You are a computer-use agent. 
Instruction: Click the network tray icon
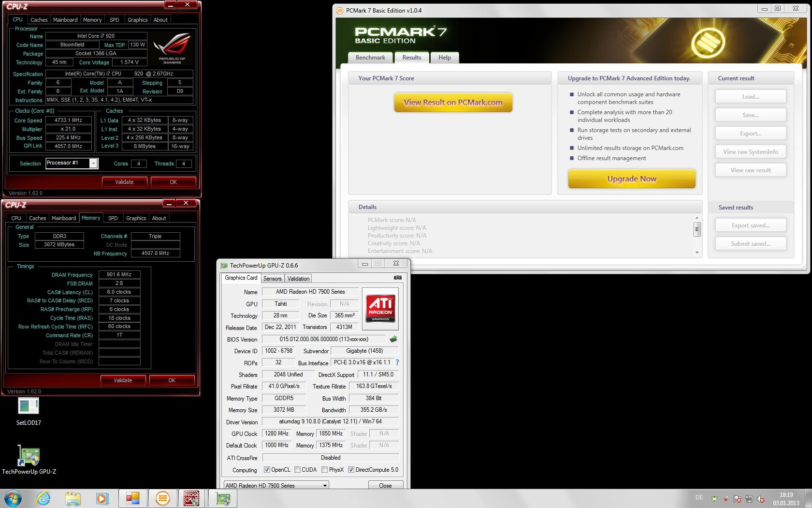[749, 499]
